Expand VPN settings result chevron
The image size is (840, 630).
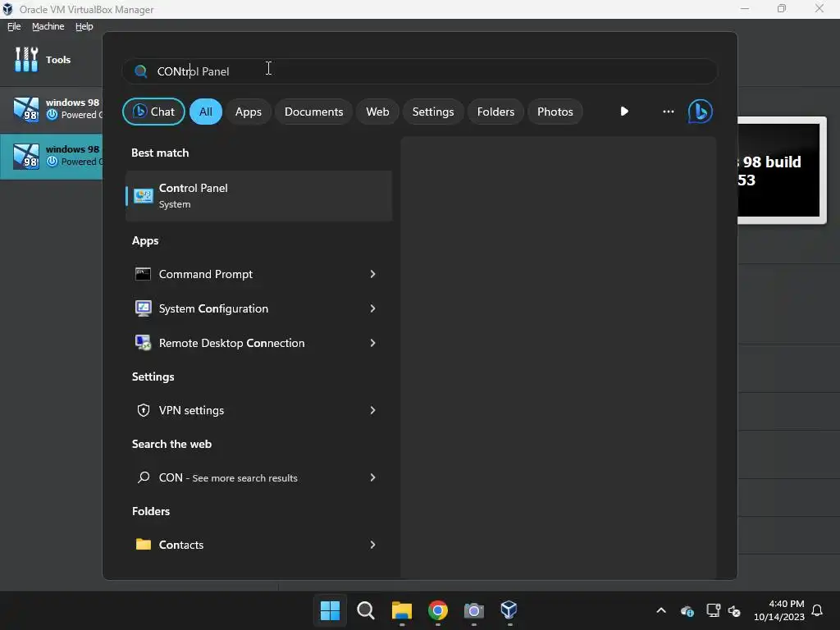coord(373,410)
